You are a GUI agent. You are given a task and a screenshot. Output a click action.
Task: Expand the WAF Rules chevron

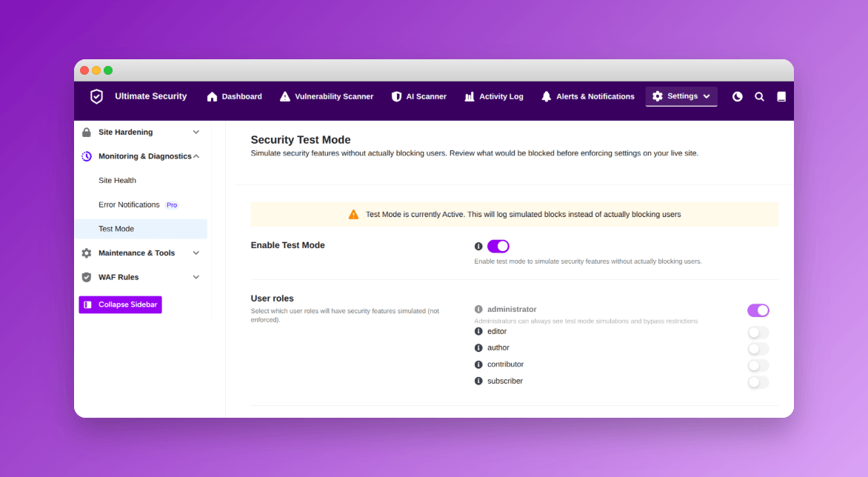196,277
